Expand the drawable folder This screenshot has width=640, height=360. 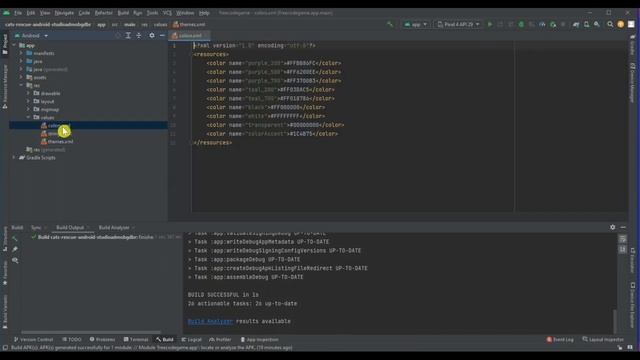click(28, 93)
